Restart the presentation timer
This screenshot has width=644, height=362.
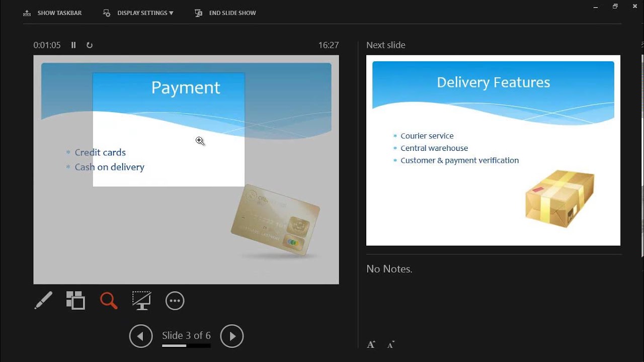pos(90,45)
